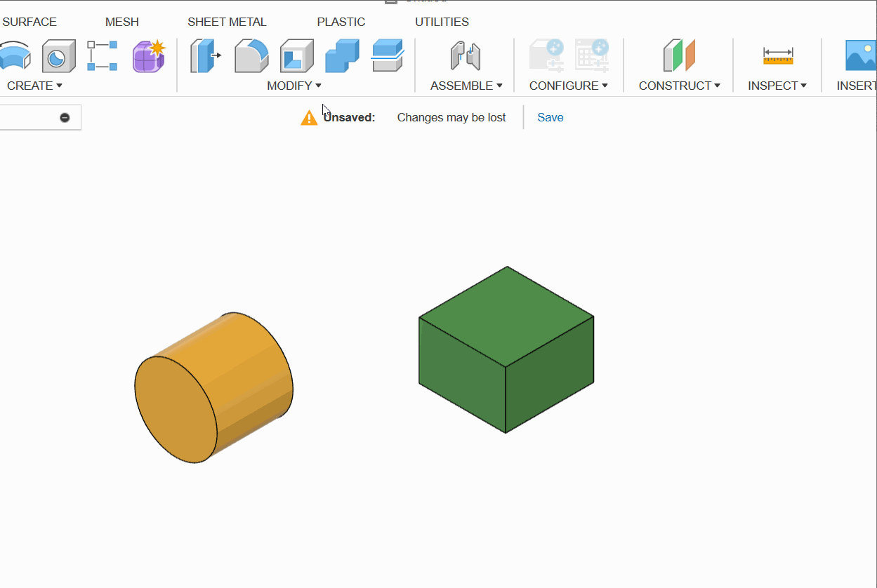This screenshot has width=877, height=588.
Task: Select the green cube body
Action: (x=506, y=351)
